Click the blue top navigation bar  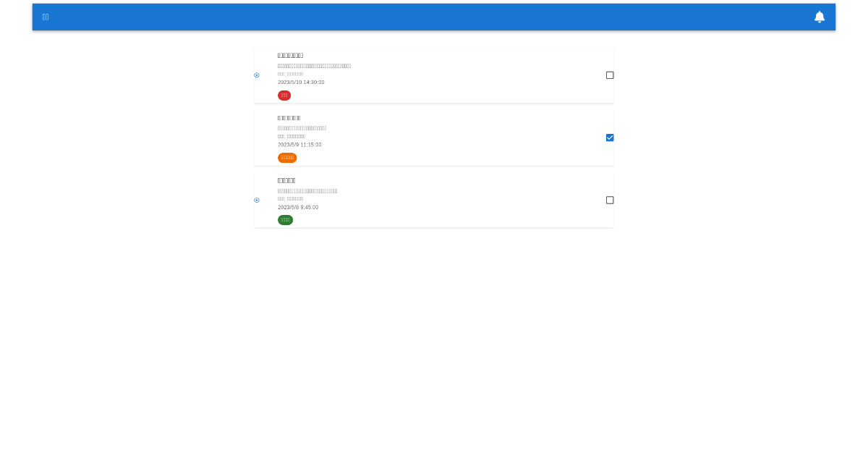[434, 17]
